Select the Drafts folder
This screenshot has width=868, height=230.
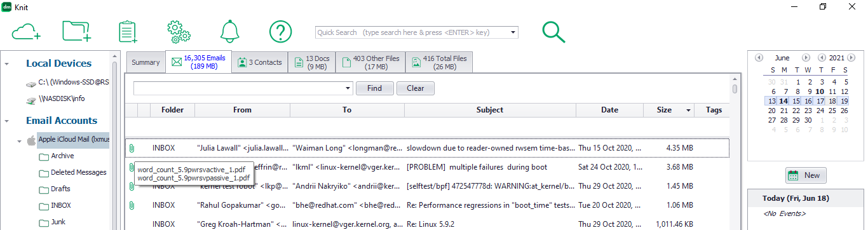click(60, 189)
